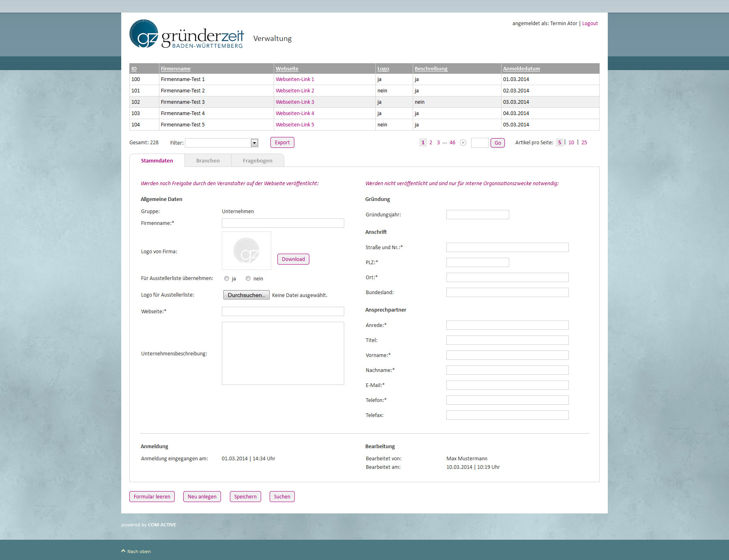
Task: Click the Unternehmensbeschreibung text area
Action: 283,353
